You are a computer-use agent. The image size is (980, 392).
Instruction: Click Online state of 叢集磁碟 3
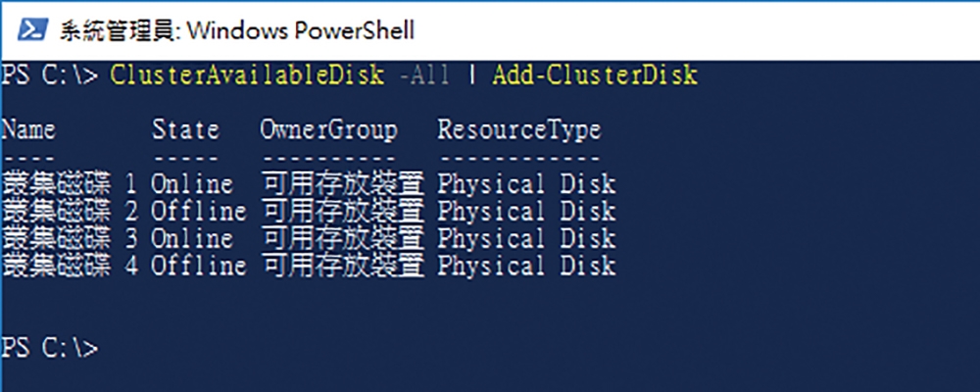coord(192,239)
